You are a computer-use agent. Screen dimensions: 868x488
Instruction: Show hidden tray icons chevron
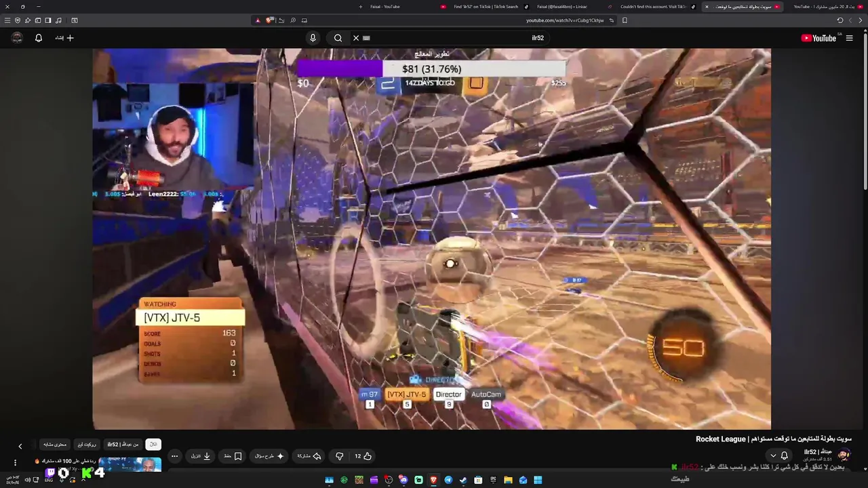coord(83,480)
